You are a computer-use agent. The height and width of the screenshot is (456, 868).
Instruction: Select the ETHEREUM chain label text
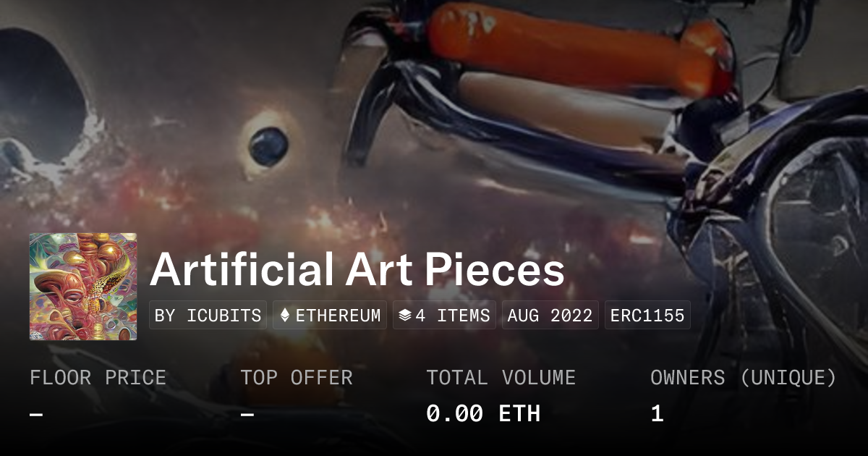coord(338,316)
